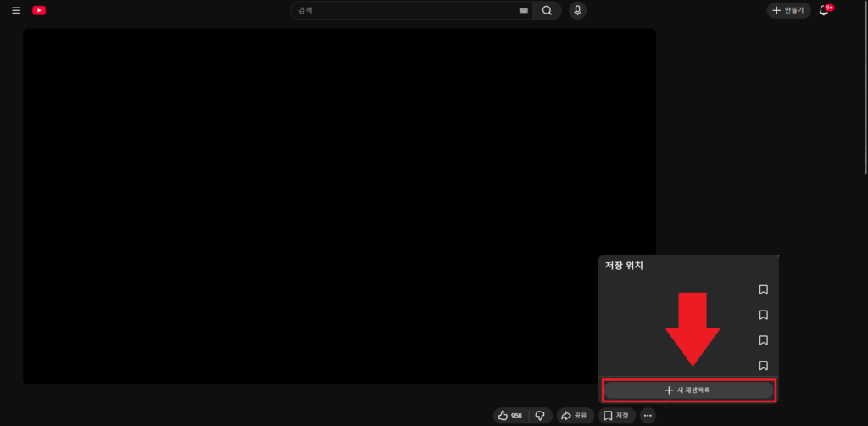Dislike the video with thumbs-down
868x426 pixels.
[541, 416]
